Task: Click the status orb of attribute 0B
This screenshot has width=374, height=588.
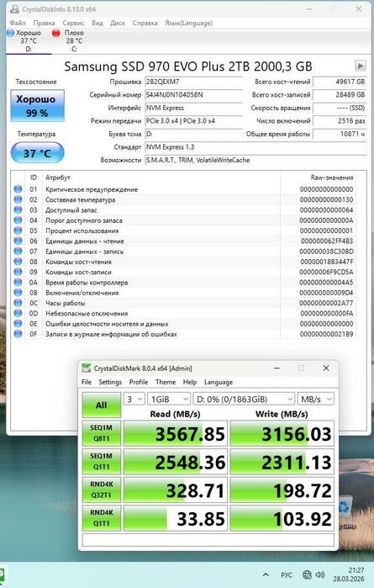Action: (x=18, y=293)
